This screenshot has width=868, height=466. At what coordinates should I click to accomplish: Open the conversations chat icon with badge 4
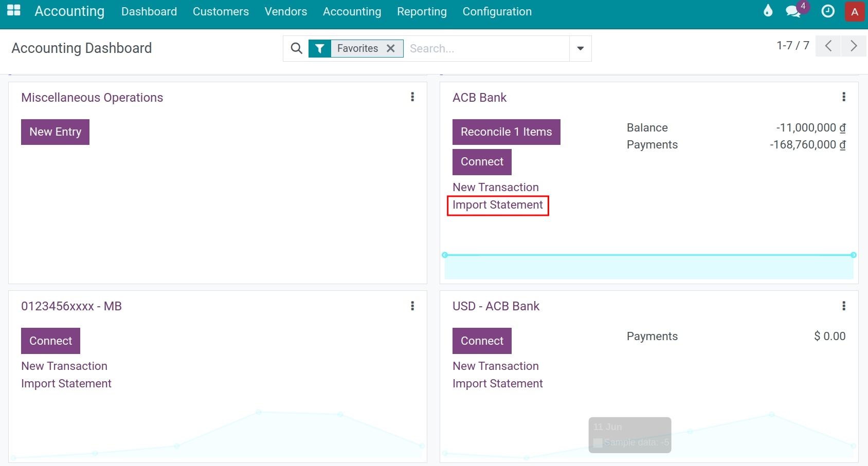[793, 11]
